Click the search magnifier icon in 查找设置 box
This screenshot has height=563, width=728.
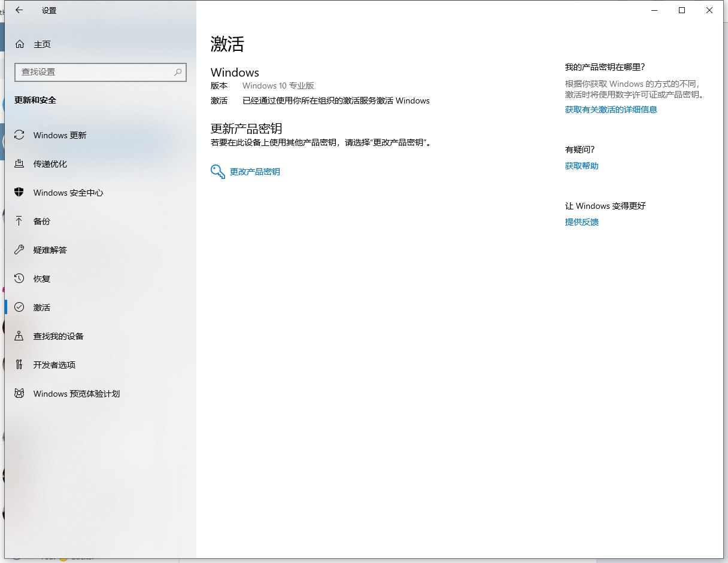tap(178, 72)
